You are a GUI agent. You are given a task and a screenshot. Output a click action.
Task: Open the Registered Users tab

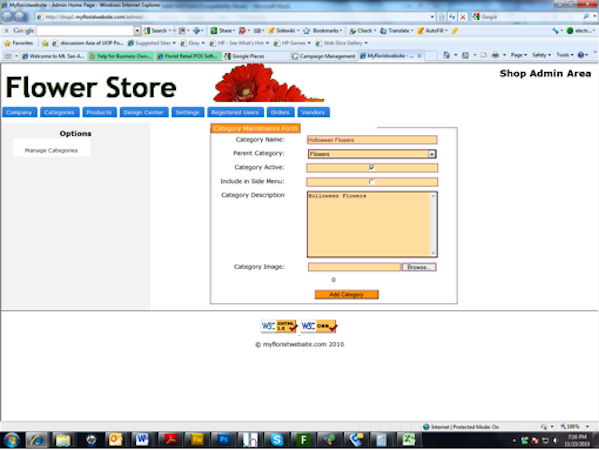235,112
